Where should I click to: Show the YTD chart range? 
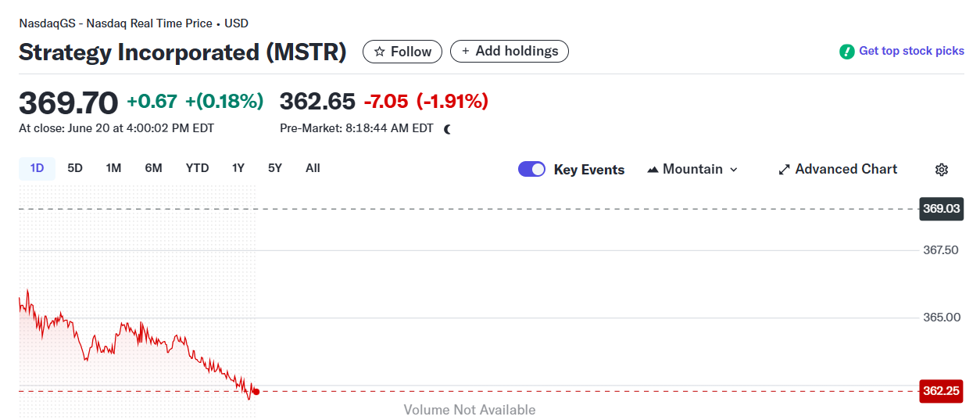pyautogui.click(x=197, y=168)
